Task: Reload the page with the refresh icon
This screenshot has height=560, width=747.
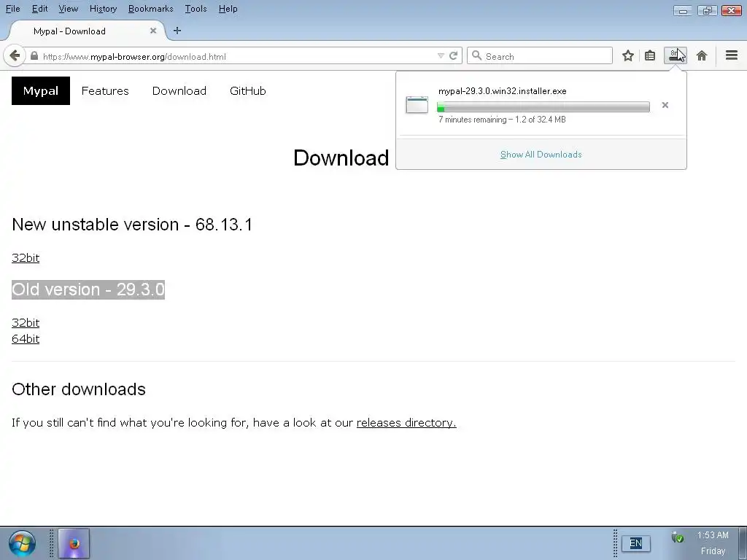Action: (x=454, y=55)
